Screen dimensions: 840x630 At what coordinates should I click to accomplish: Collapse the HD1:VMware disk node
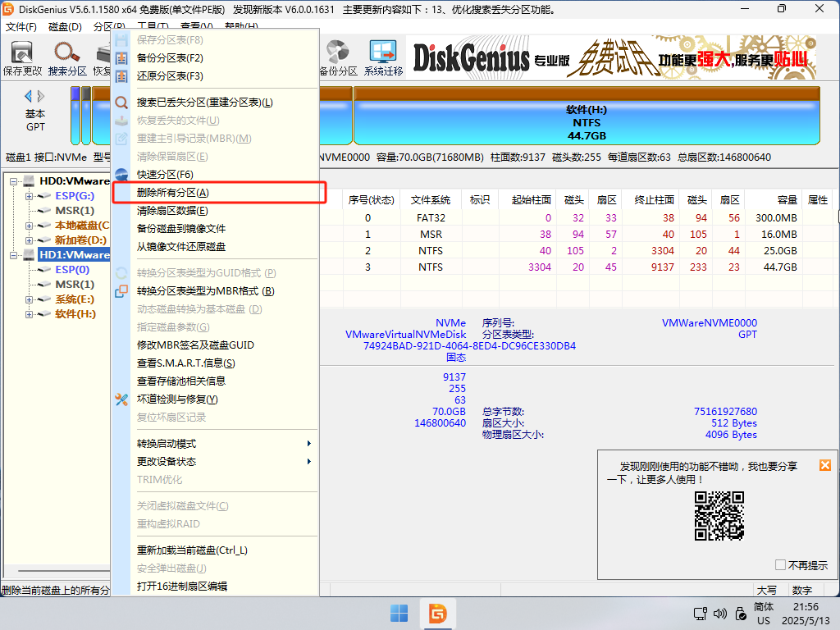pos(13,255)
